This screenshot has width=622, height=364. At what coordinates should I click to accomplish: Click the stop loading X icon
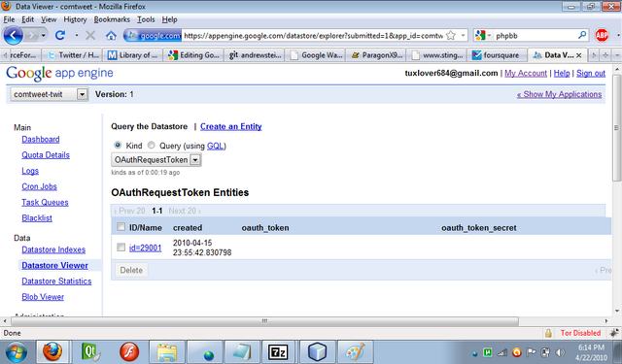tap(90, 36)
